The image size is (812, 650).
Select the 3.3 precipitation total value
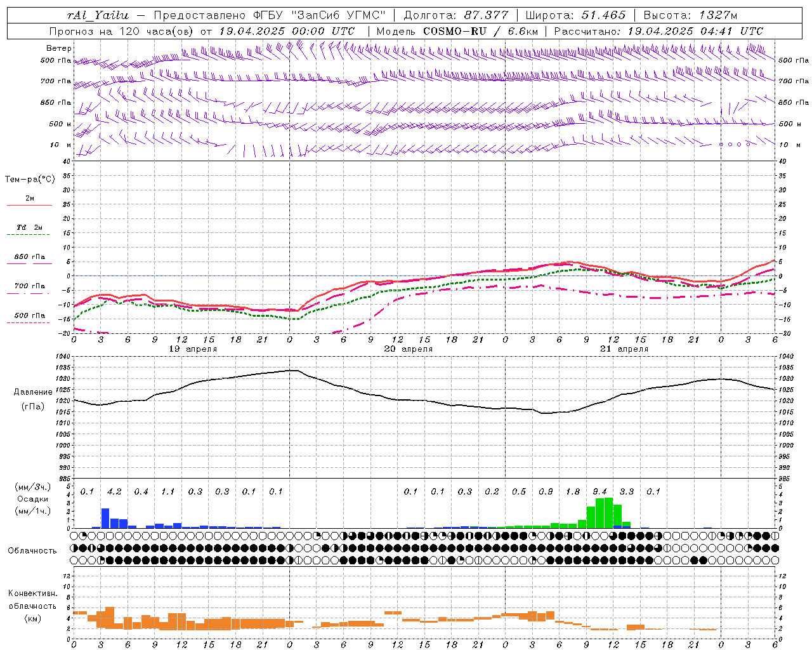click(626, 492)
